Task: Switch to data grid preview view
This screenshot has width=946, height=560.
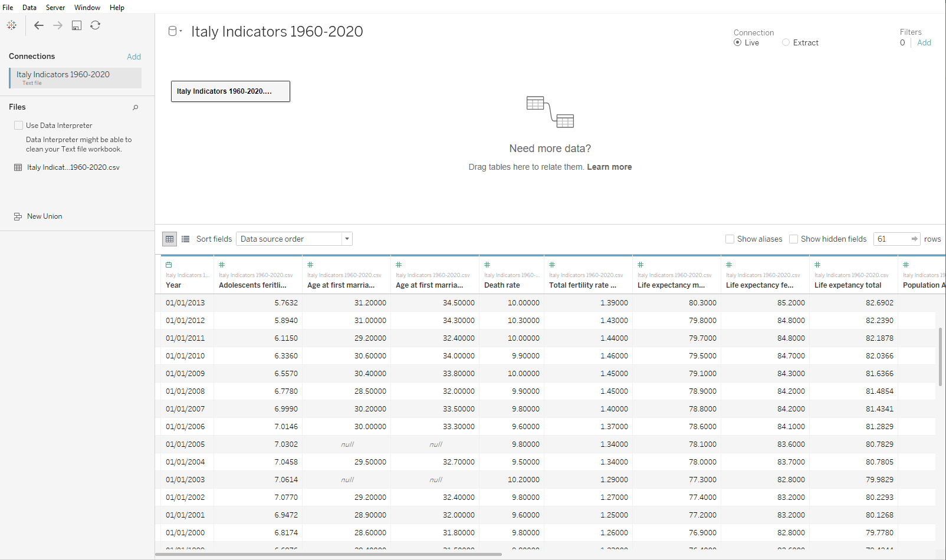Action: coord(170,239)
